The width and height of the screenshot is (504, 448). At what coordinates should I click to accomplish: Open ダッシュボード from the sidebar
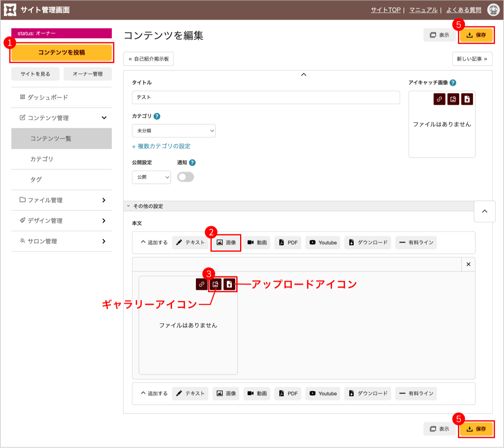point(62,97)
